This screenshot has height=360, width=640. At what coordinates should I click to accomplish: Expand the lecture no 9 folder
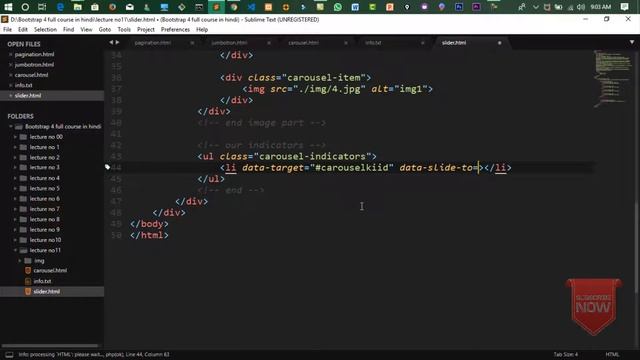pyautogui.click(x=15, y=229)
